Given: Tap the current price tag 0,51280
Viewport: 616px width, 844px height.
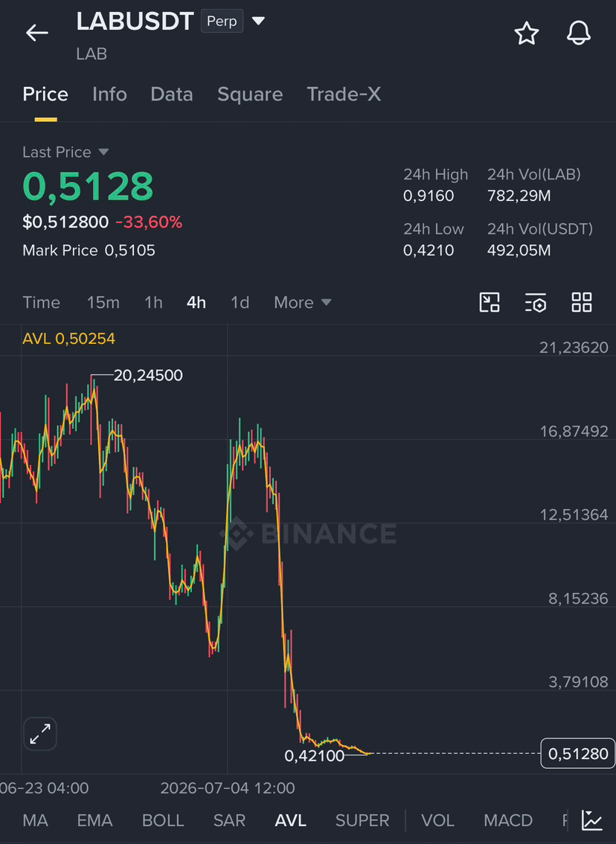Looking at the screenshot, I should [x=578, y=753].
